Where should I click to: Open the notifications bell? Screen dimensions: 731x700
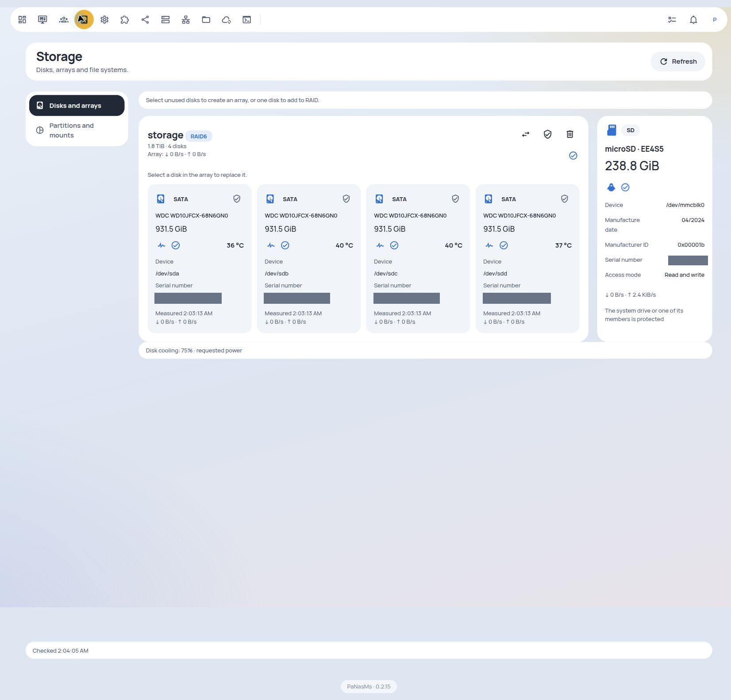[x=693, y=19]
